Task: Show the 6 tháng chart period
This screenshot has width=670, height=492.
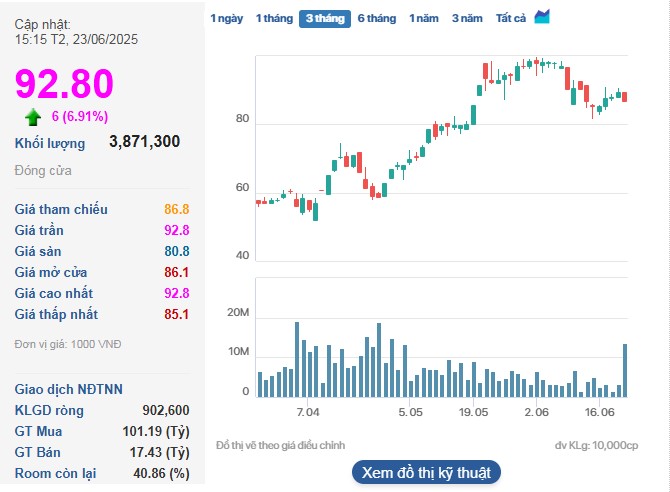Action: point(376,19)
